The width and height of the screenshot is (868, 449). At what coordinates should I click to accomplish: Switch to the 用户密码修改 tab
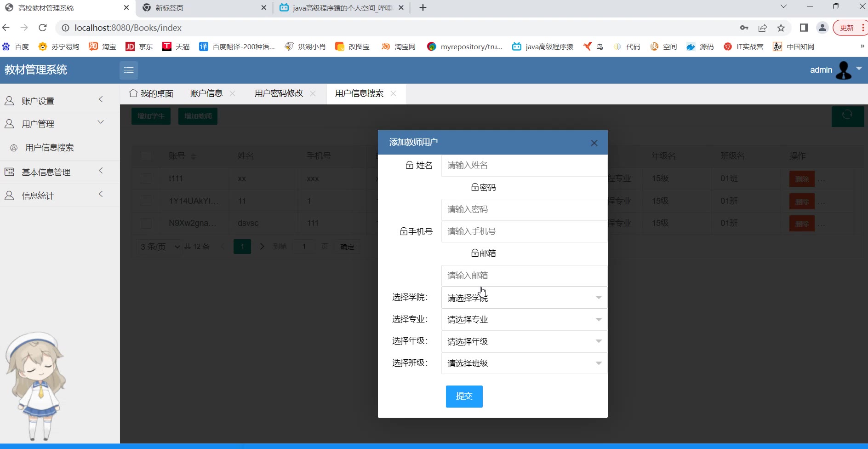point(279,93)
